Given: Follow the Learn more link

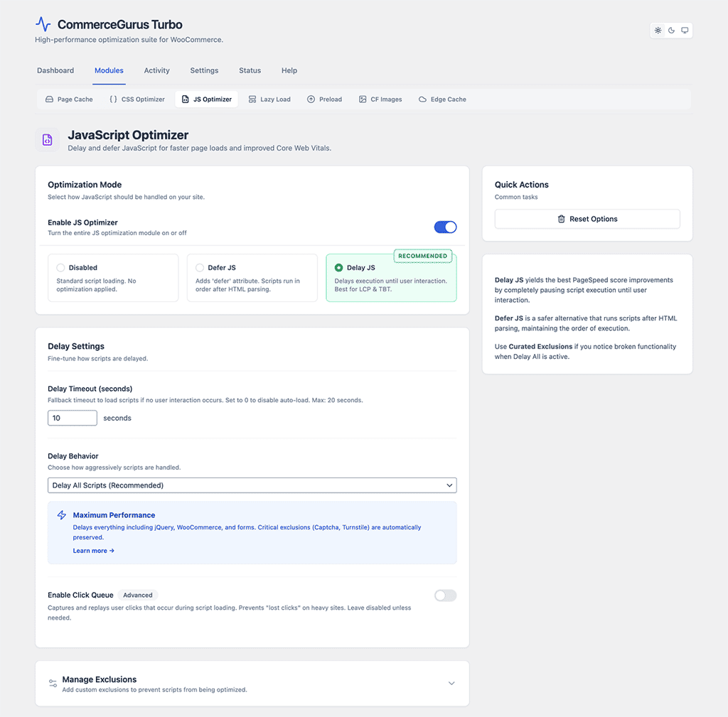Looking at the screenshot, I should point(93,551).
